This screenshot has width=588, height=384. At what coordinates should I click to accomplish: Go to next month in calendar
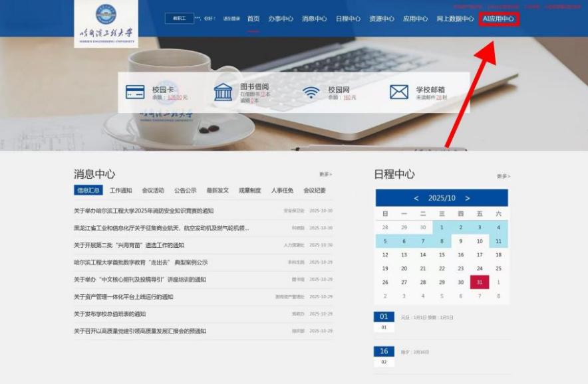pos(468,198)
